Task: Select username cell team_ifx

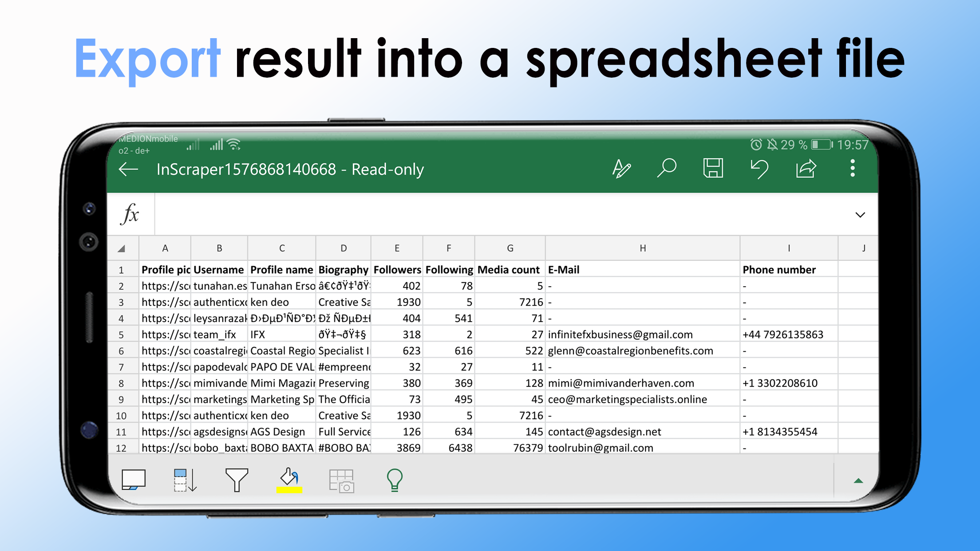Action: tap(219, 335)
